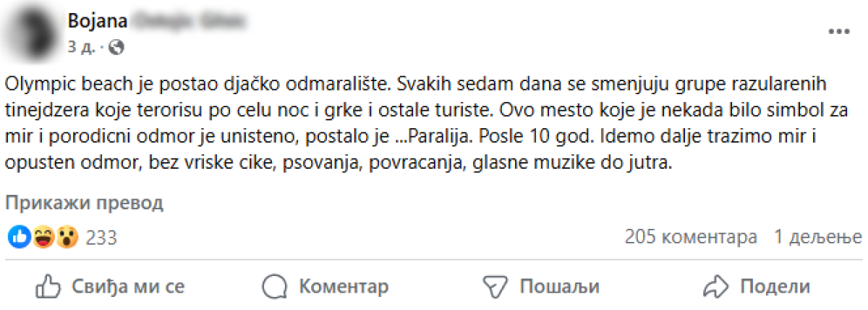
Task: View the 1 дељење shares list
Action: (x=818, y=237)
